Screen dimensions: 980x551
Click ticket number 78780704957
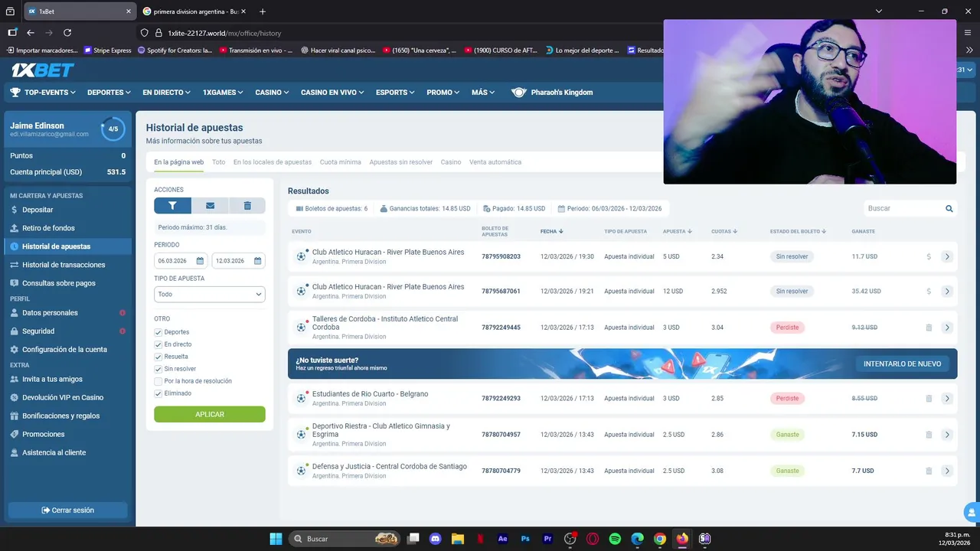(x=501, y=435)
